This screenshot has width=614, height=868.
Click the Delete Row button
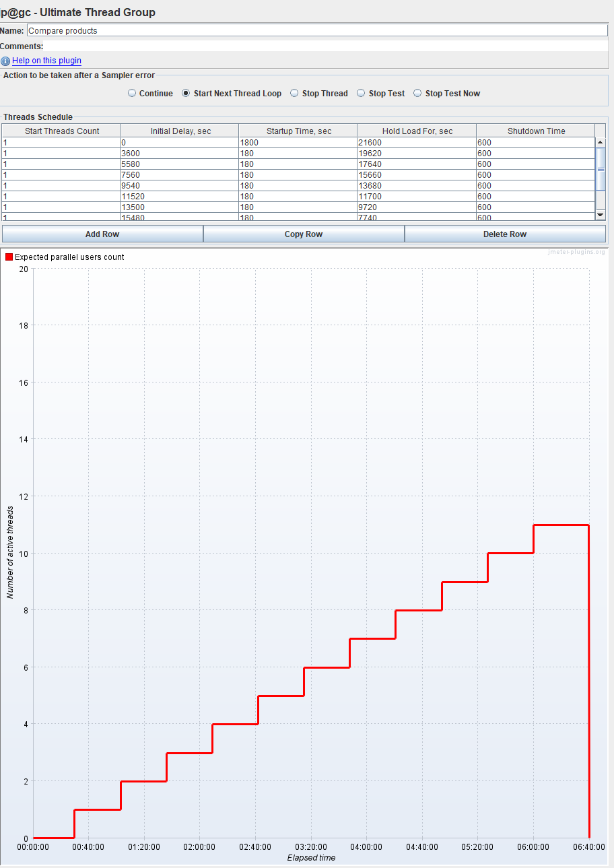point(505,234)
